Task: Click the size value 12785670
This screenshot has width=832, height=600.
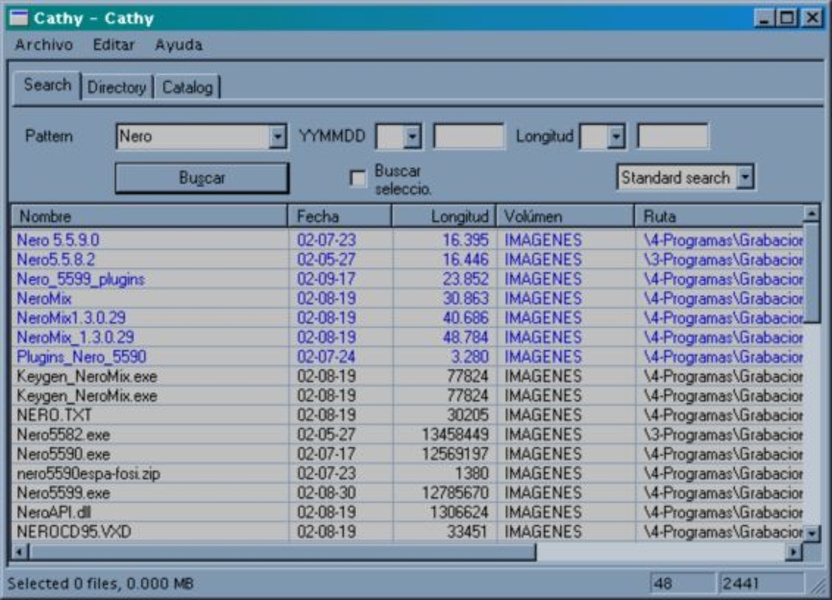Action: [455, 493]
